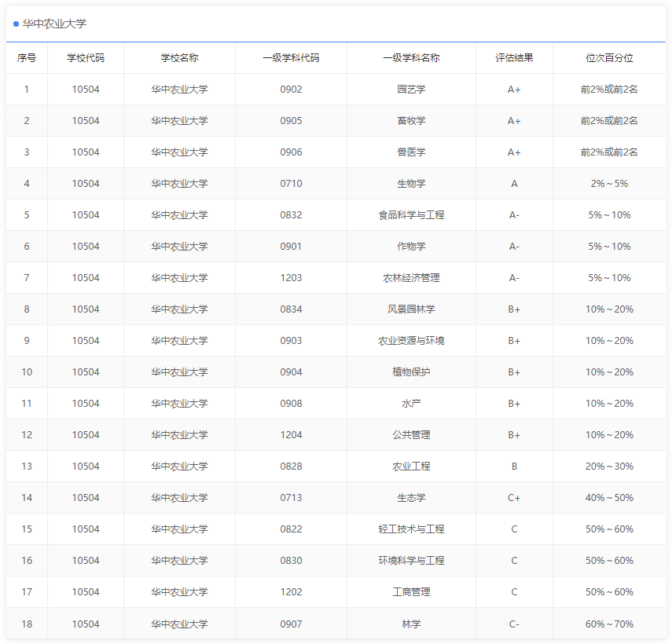Click subject code 0713

291,498
